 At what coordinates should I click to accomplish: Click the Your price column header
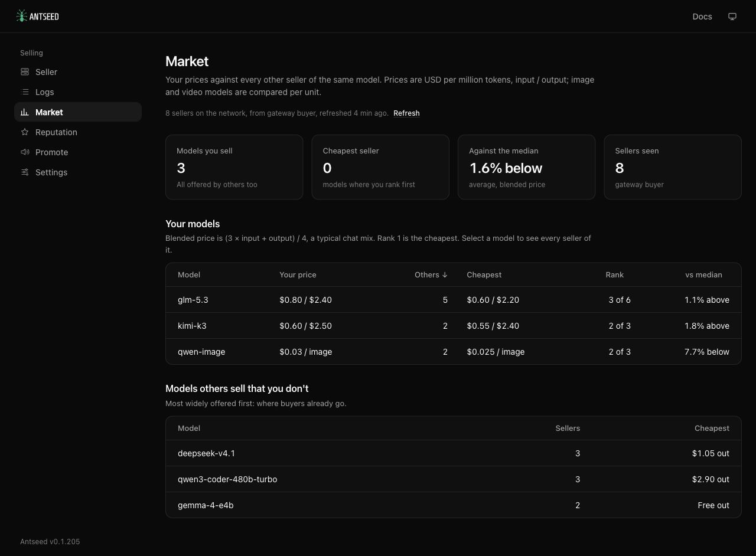298,275
